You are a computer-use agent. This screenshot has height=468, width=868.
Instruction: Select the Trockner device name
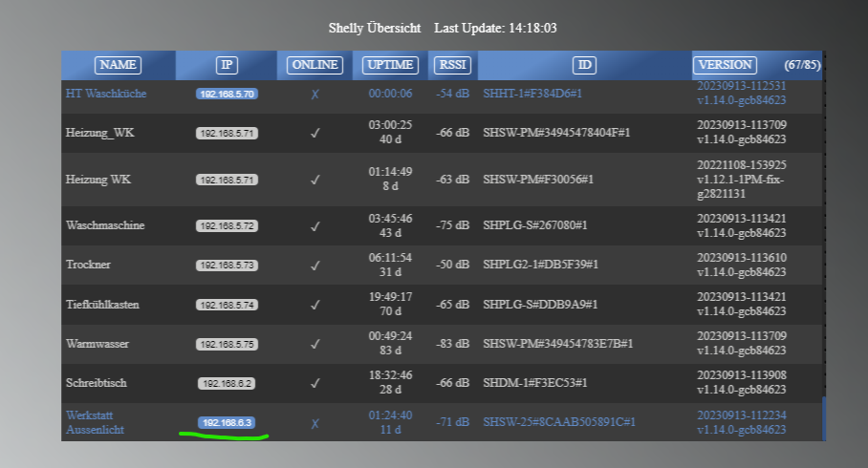88,265
